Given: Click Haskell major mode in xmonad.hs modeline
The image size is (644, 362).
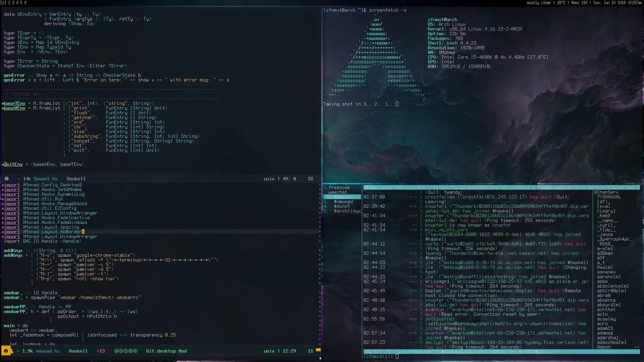Looking at the screenshot, I should click(x=78, y=351).
